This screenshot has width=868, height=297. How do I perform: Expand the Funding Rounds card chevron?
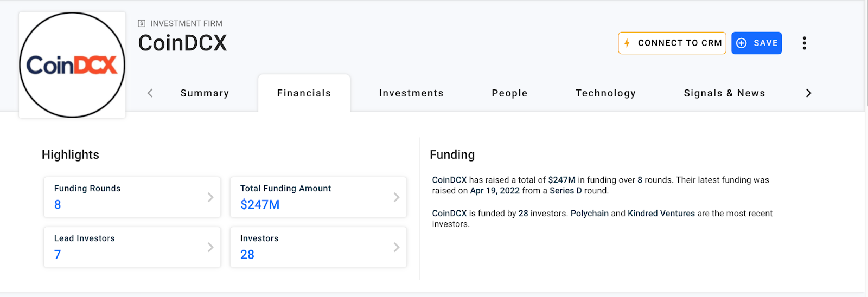click(210, 197)
